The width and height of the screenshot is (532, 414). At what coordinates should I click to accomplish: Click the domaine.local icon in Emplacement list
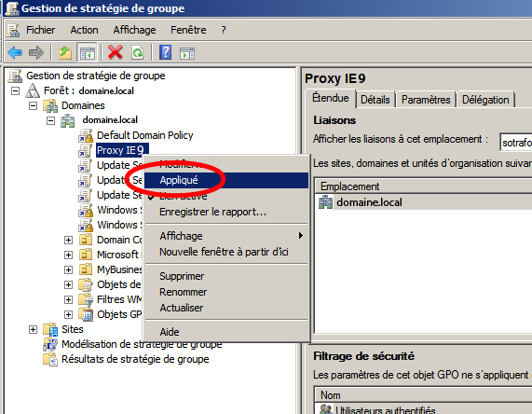coord(326,202)
